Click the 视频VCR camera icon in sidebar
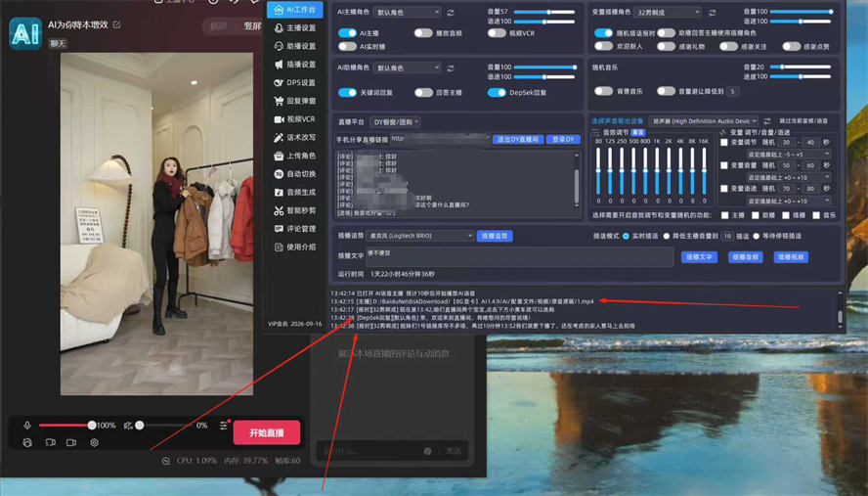The image size is (868, 496). pos(279,119)
